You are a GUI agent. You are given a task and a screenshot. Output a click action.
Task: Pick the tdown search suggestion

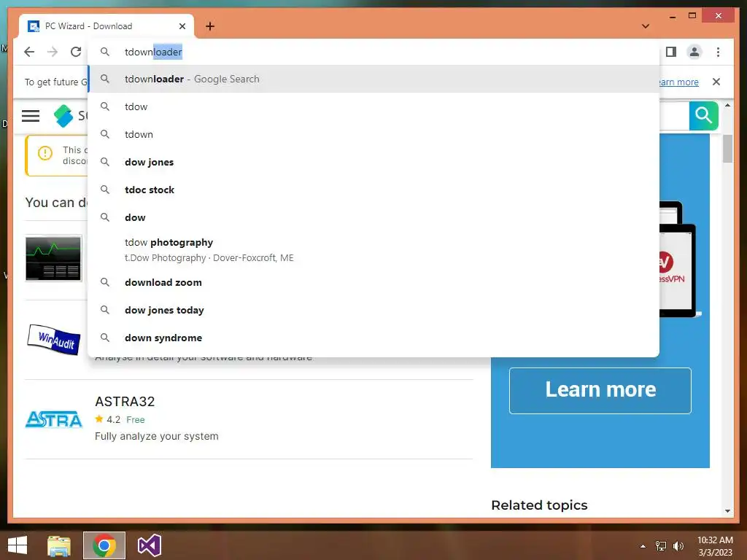pos(373,134)
